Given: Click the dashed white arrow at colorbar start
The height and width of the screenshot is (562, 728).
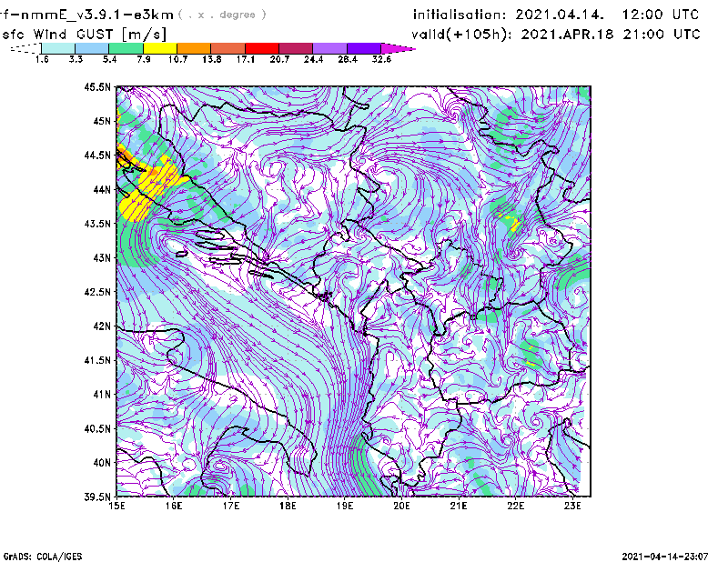Looking at the screenshot, I should (25, 48).
